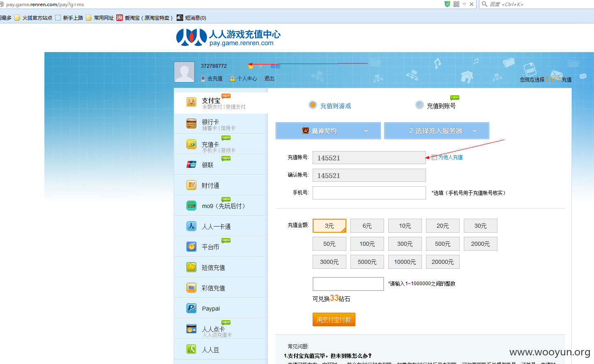
Task: Click the QR code icon in address bar
Action: click(x=456, y=4)
